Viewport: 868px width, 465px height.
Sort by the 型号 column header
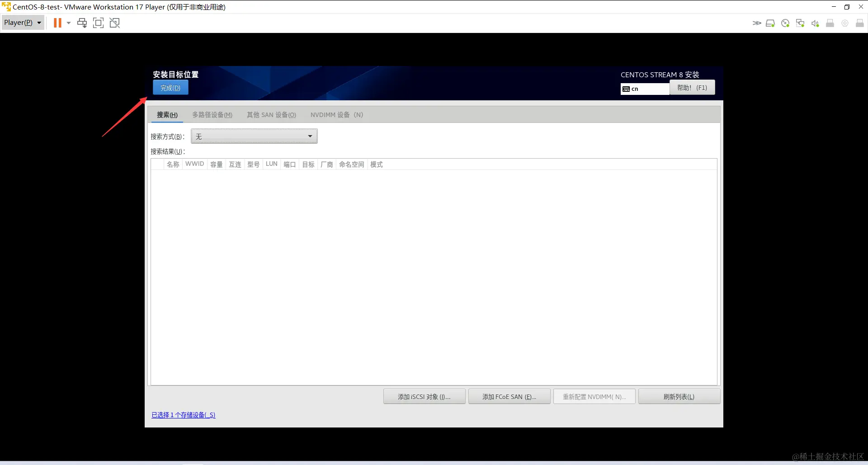(254, 164)
